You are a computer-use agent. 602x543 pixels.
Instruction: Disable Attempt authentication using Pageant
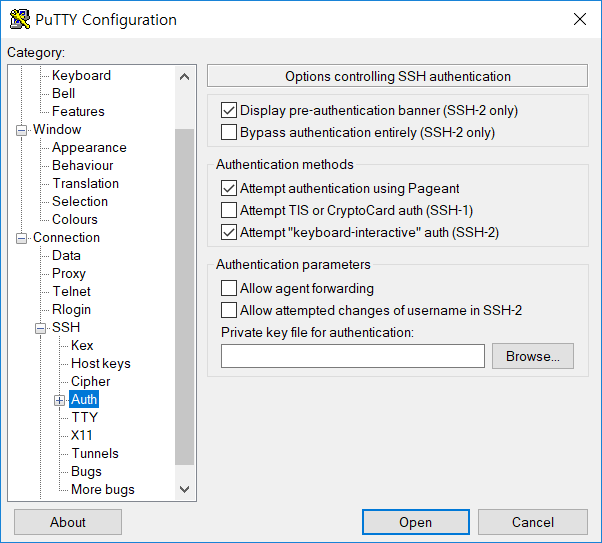coord(229,188)
